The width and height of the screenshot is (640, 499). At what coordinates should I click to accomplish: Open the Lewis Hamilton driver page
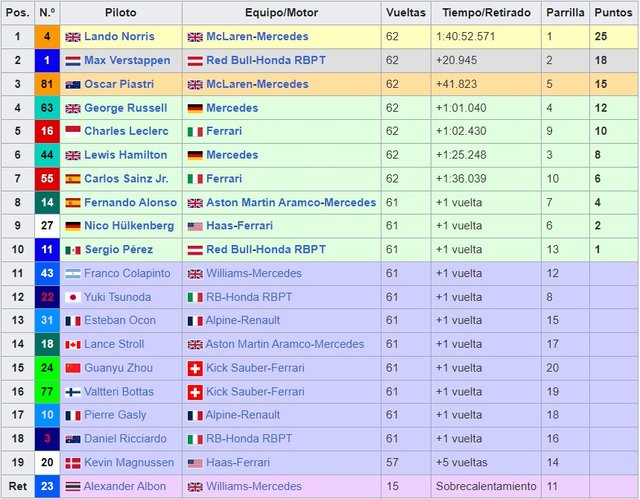tap(125, 155)
